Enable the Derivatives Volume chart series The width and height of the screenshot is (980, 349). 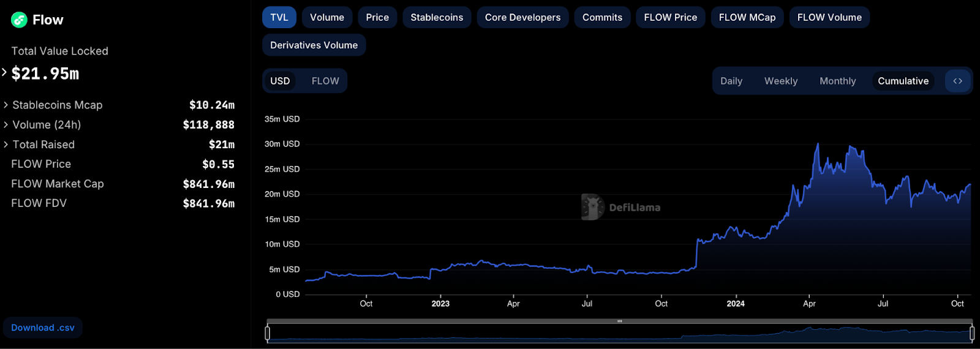[314, 45]
